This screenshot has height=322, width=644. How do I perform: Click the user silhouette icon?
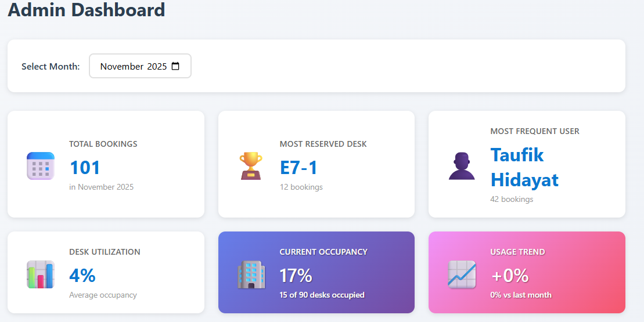[x=462, y=166]
